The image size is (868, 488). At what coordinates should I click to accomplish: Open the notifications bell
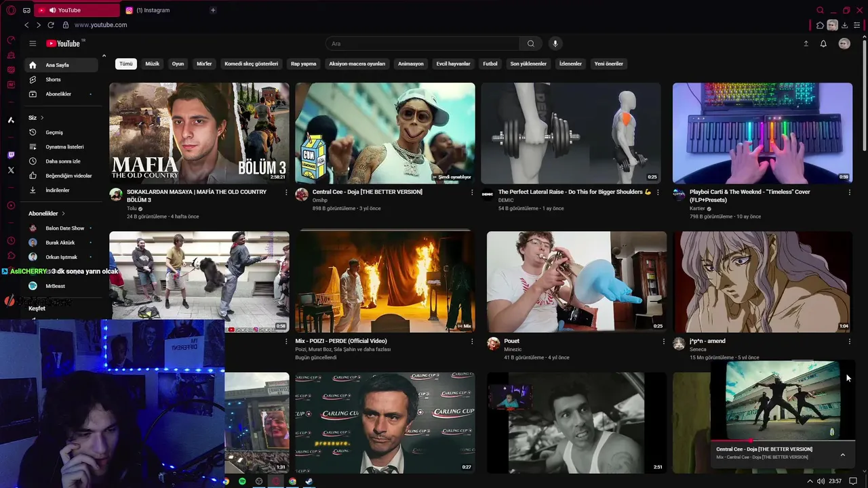point(823,43)
